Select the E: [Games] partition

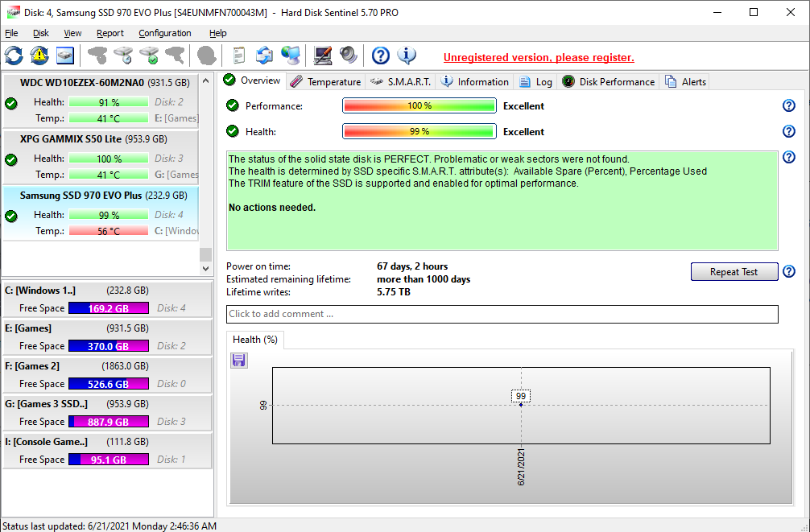click(107, 336)
